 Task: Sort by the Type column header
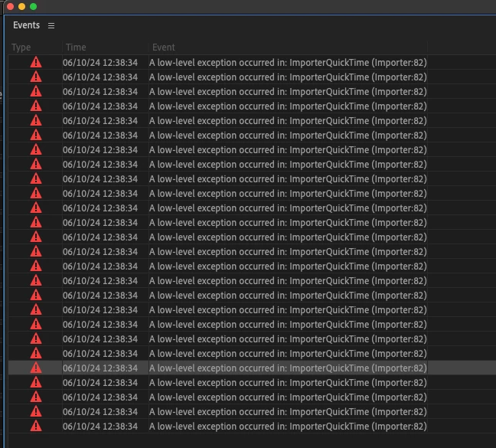pyautogui.click(x=21, y=47)
